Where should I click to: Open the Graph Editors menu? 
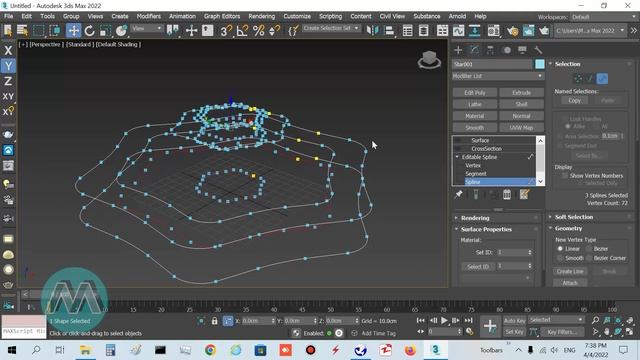click(x=222, y=16)
